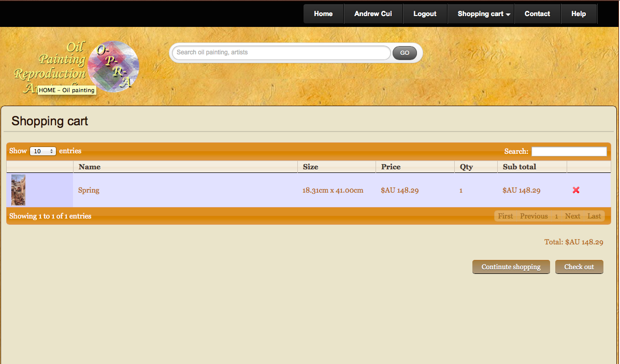This screenshot has height=364, width=620.
Task: Open the Help page
Action: 579,14
